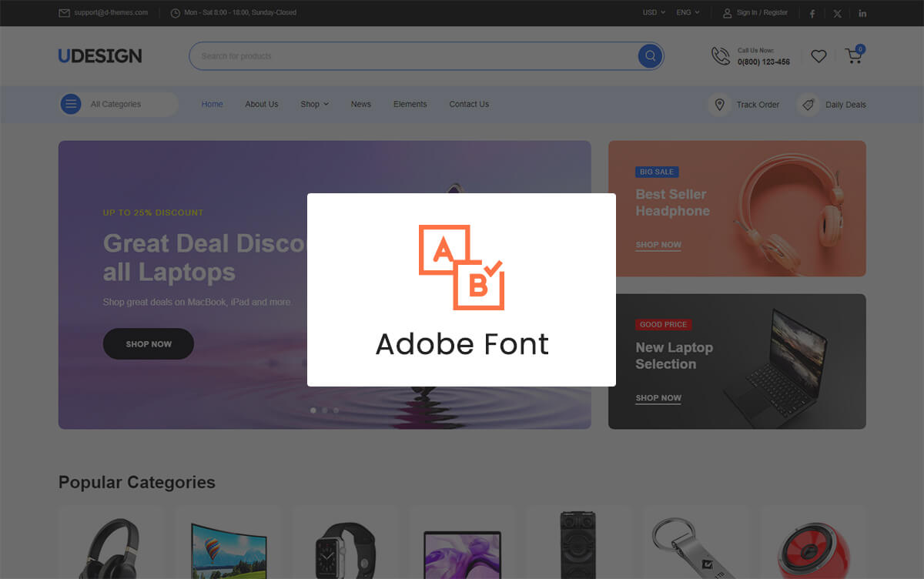Open the shopping cart icon
The height and width of the screenshot is (579, 924).
[853, 56]
